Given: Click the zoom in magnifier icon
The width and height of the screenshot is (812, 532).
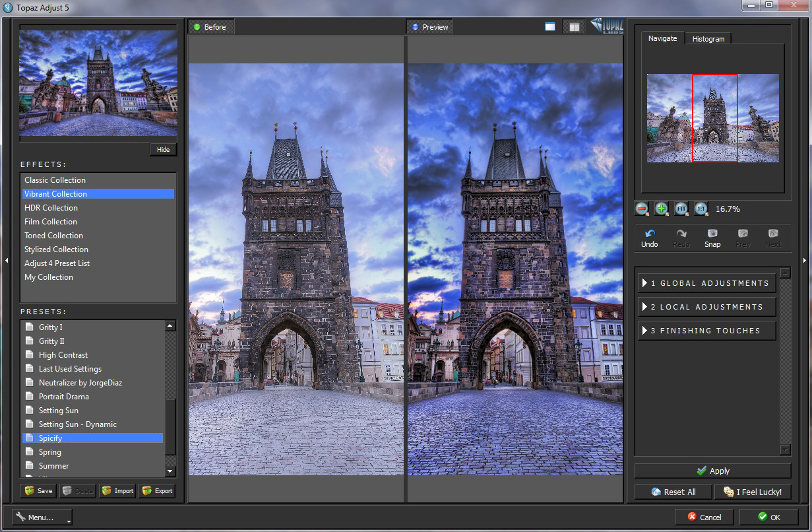Looking at the screenshot, I should tap(662, 209).
